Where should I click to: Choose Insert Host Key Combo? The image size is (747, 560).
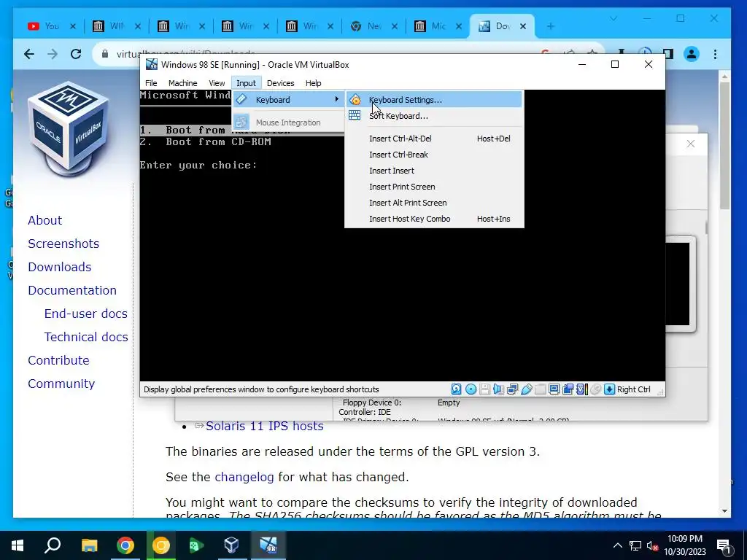click(x=433, y=219)
